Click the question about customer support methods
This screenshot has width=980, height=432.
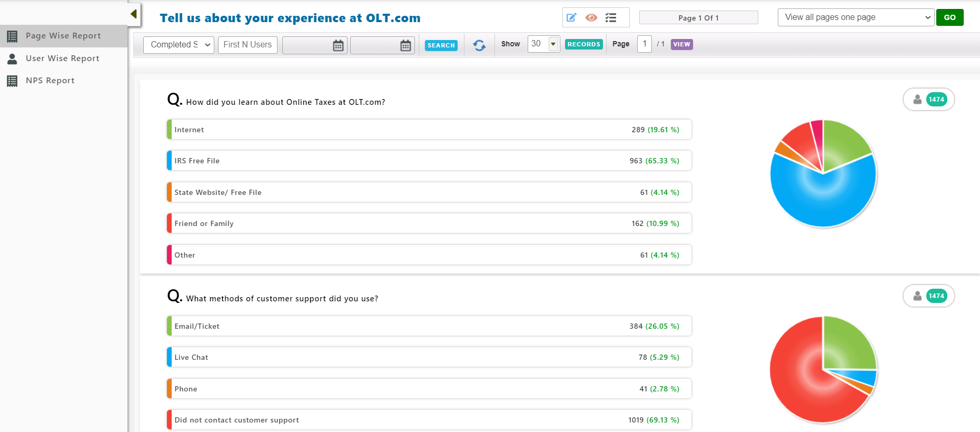pyautogui.click(x=282, y=299)
